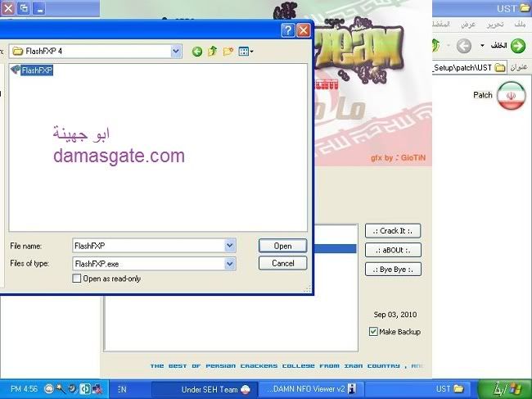Go back using the dialog's green back arrow
This screenshot has height=399, width=532.
tap(197, 52)
